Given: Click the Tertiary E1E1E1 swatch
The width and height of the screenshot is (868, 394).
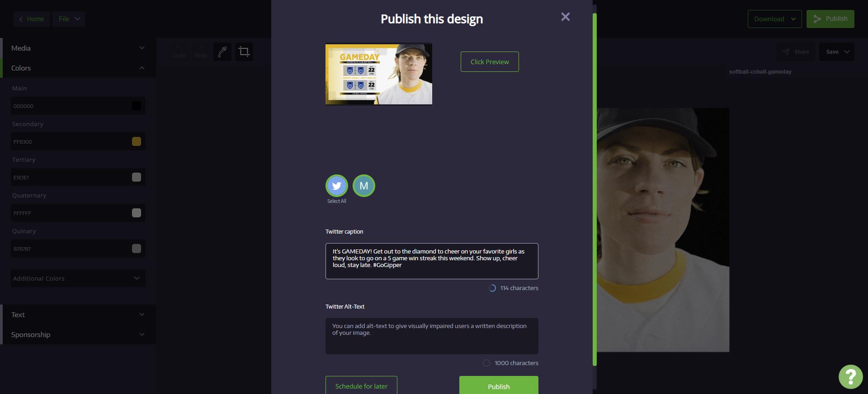Looking at the screenshot, I should pyautogui.click(x=137, y=177).
